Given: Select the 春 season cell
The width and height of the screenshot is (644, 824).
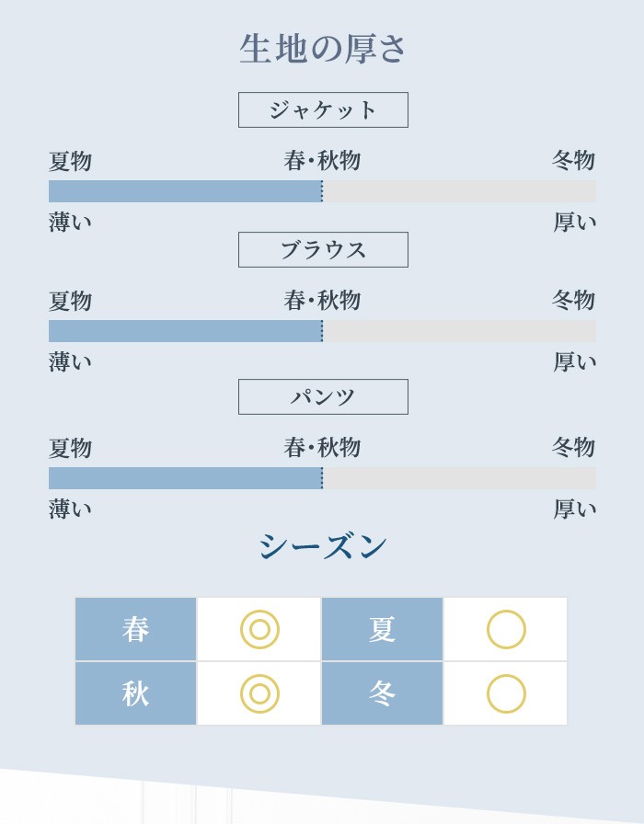Looking at the screenshot, I should click(135, 629).
